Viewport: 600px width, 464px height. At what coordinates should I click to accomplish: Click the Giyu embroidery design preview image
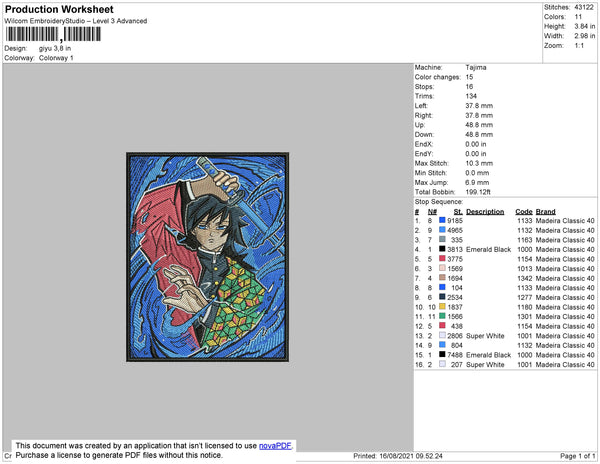point(208,257)
